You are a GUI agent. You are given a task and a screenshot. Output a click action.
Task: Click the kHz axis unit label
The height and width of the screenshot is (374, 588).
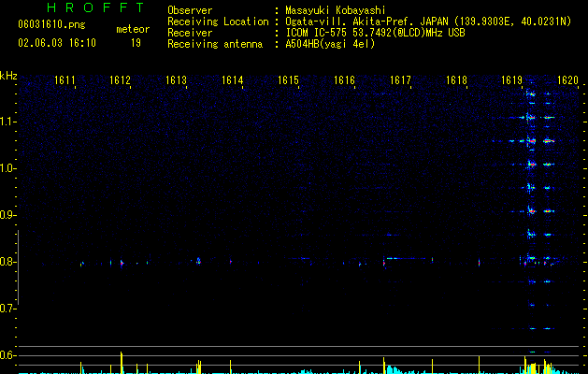tap(8, 76)
